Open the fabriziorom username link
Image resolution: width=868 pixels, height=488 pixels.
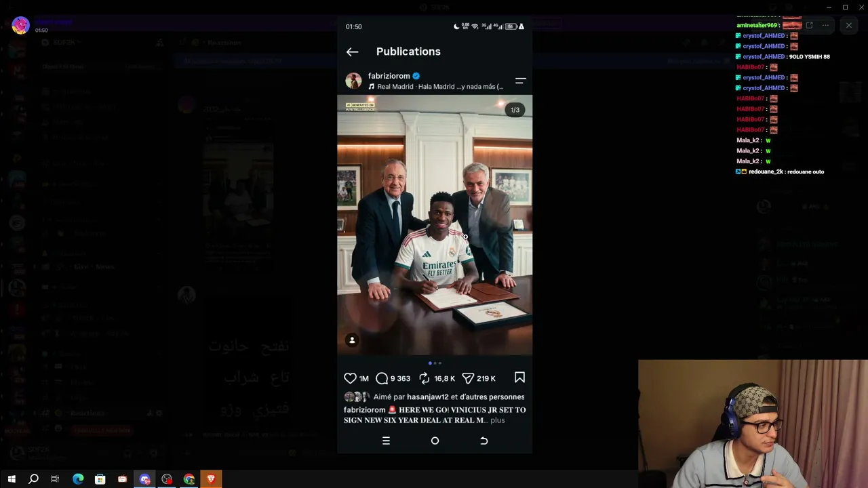coord(389,76)
